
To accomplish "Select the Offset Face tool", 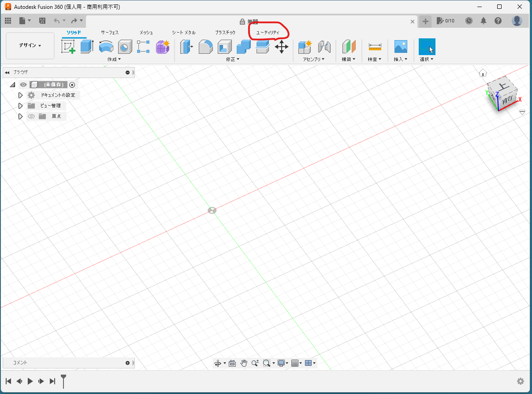I will pyautogui.click(x=263, y=46).
